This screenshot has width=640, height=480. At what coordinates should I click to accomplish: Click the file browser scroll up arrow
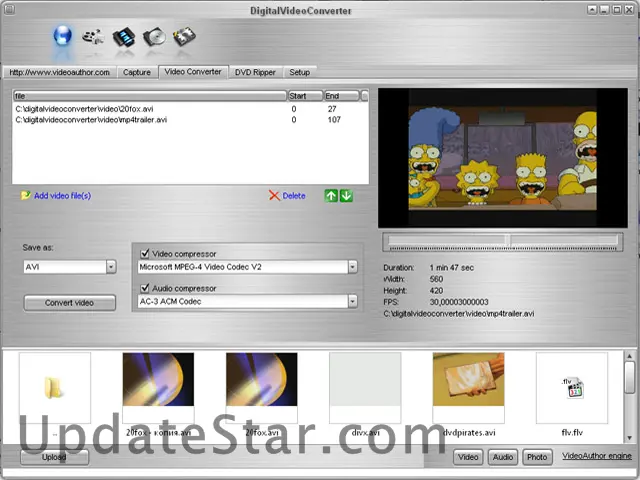tap(630, 356)
